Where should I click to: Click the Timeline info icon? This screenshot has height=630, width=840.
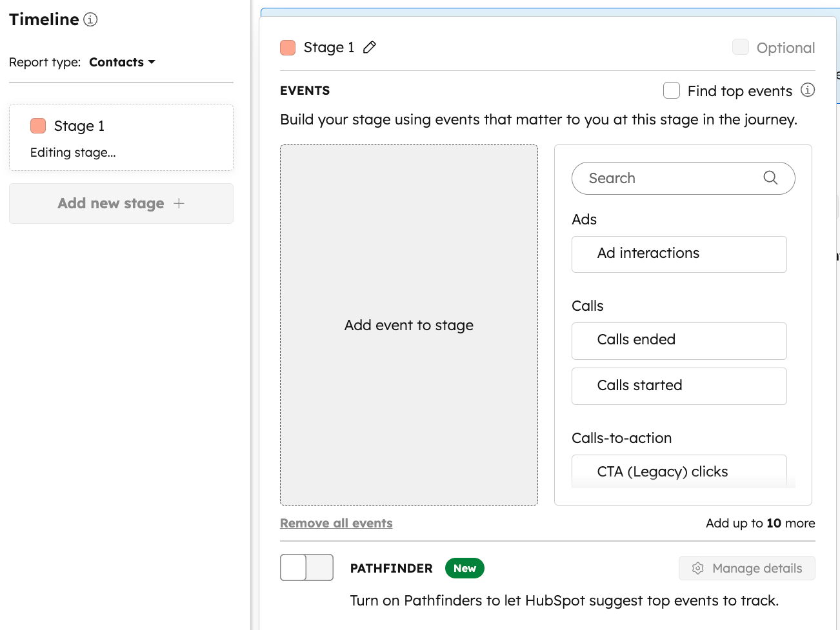pos(91,19)
